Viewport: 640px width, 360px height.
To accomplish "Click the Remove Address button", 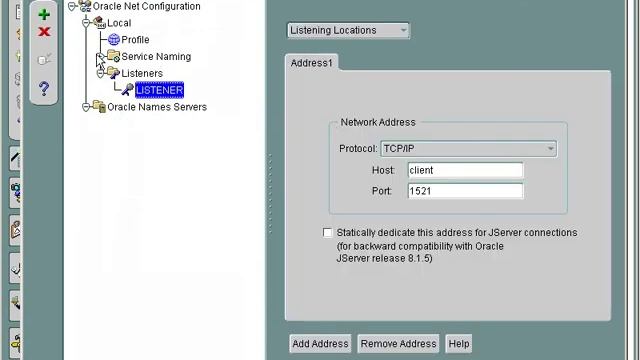I will 398,344.
